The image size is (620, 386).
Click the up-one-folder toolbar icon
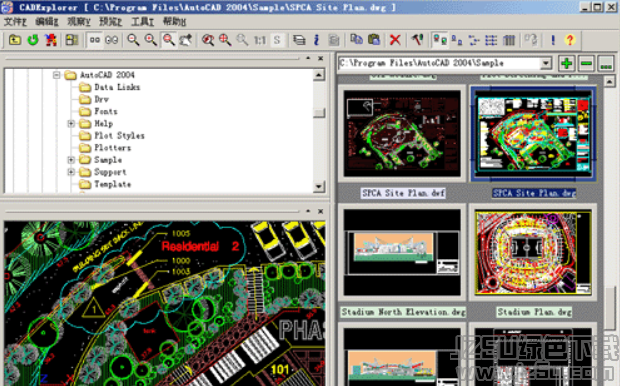pos(15,40)
